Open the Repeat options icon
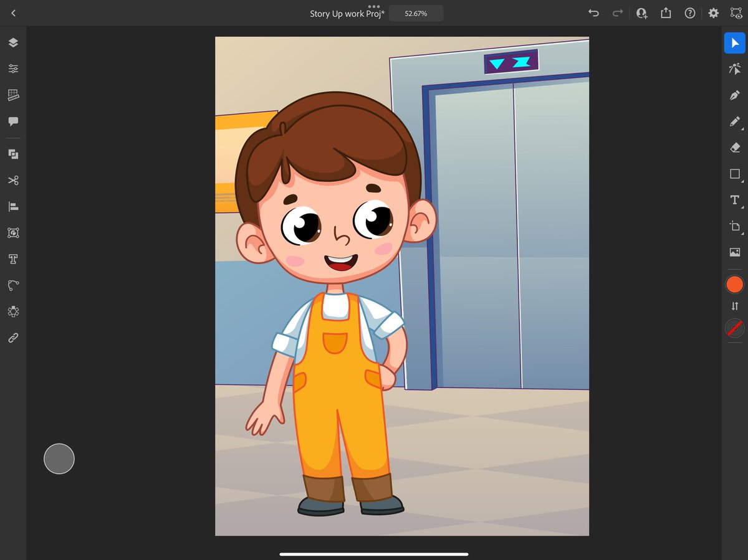This screenshot has width=748, height=560. 13,311
